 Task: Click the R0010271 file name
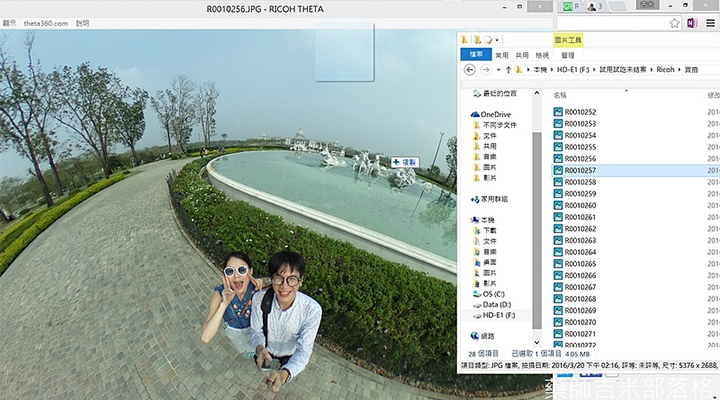(580, 334)
